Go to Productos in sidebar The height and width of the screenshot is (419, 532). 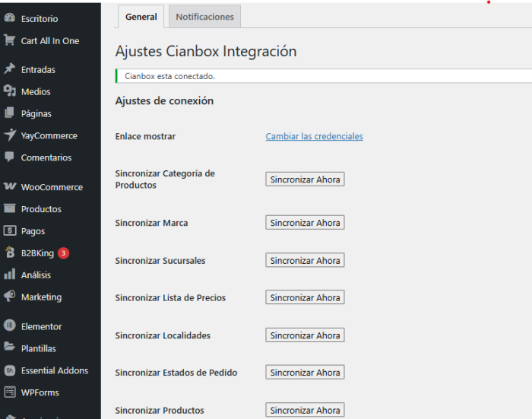click(41, 209)
